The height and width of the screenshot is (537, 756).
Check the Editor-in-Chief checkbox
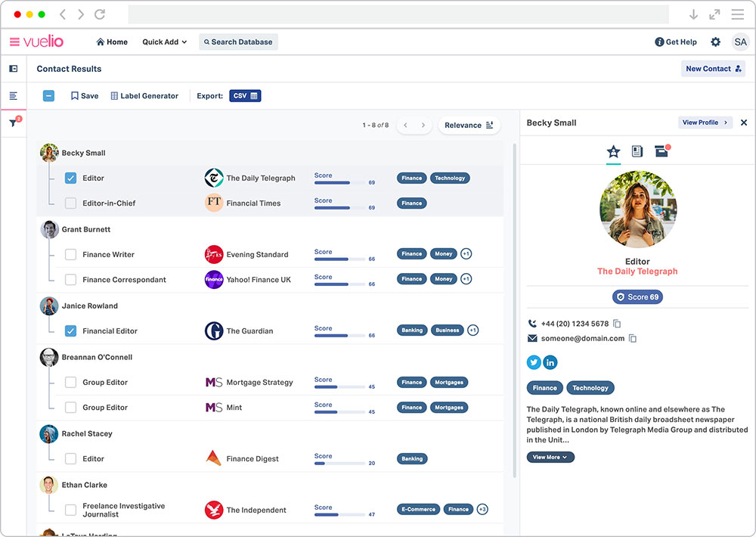click(70, 203)
